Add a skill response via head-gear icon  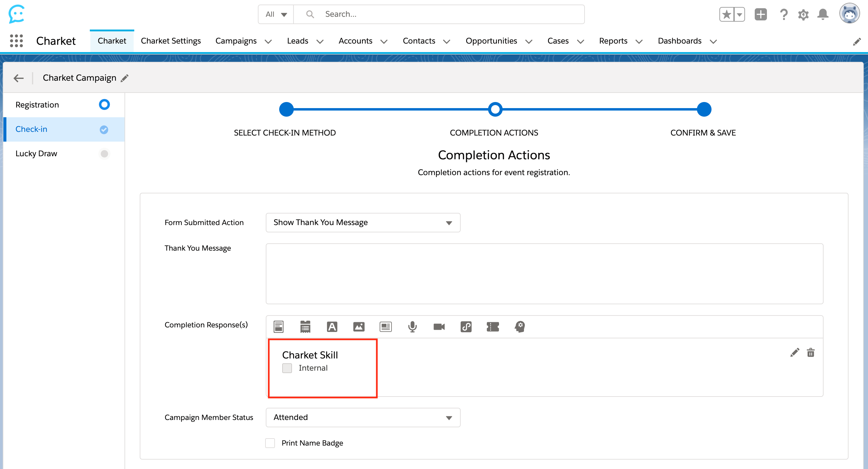520,327
